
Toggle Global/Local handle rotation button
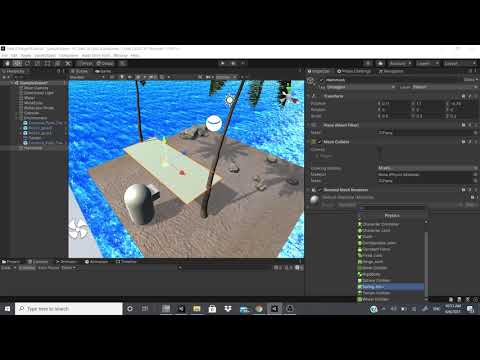(x=105, y=63)
